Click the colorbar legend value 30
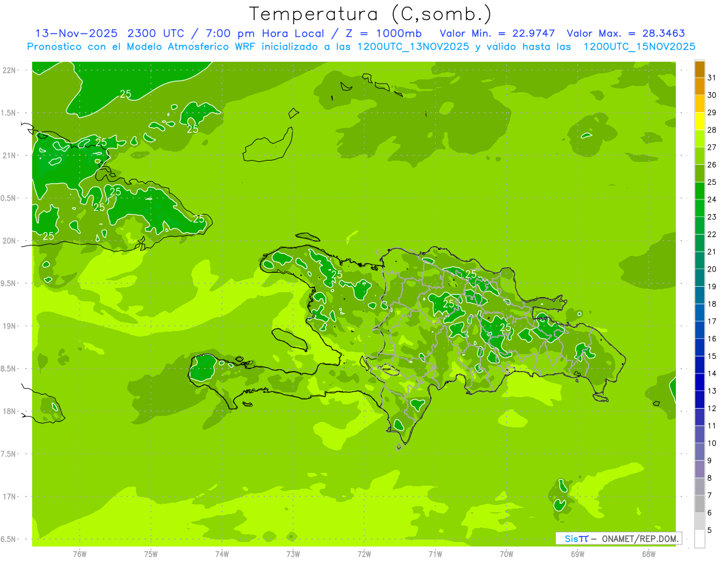Image resolution: width=728 pixels, height=562 pixels. tap(712, 95)
